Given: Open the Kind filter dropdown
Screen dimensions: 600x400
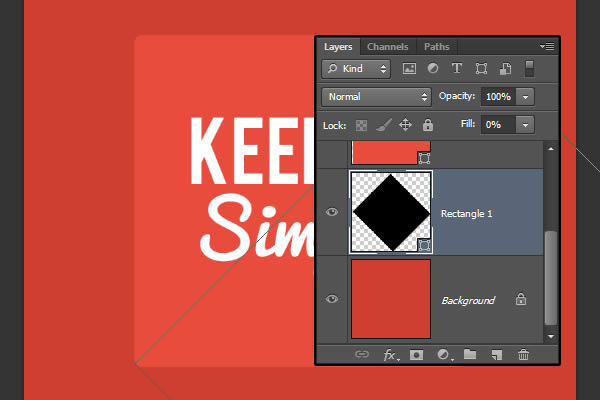Looking at the screenshot, I should 356,69.
